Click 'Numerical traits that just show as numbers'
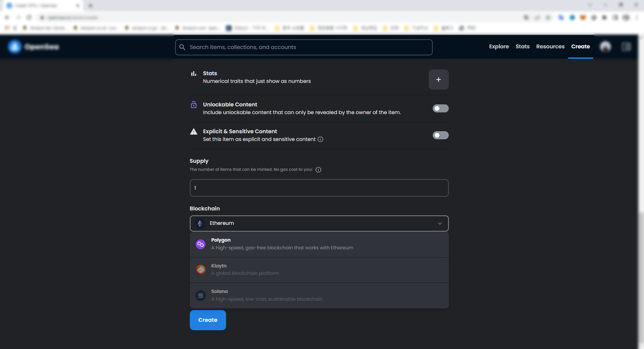This screenshot has width=644, height=349. tap(257, 81)
